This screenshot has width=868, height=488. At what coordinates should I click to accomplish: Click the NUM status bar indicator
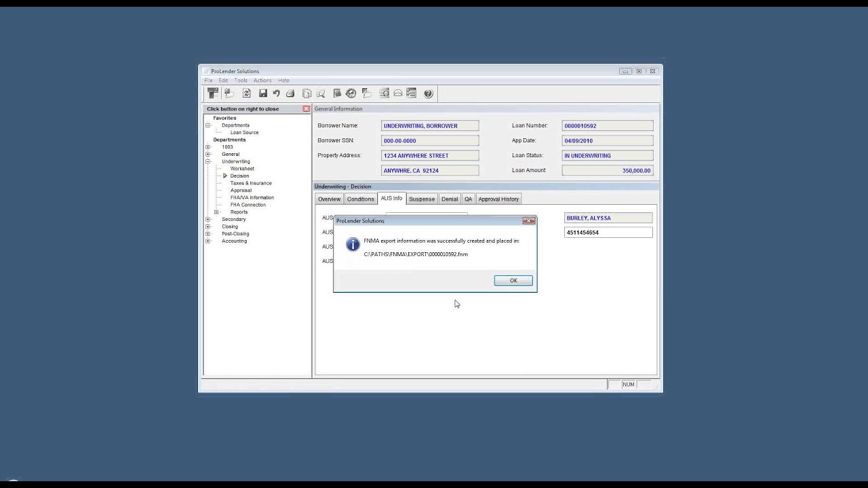coord(629,384)
